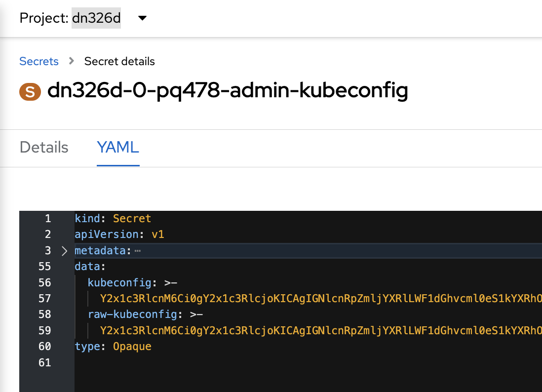This screenshot has width=542, height=392.
Task: Click the secret title dn326d-0-pq478-admin-kubeconfig
Action: (x=227, y=91)
